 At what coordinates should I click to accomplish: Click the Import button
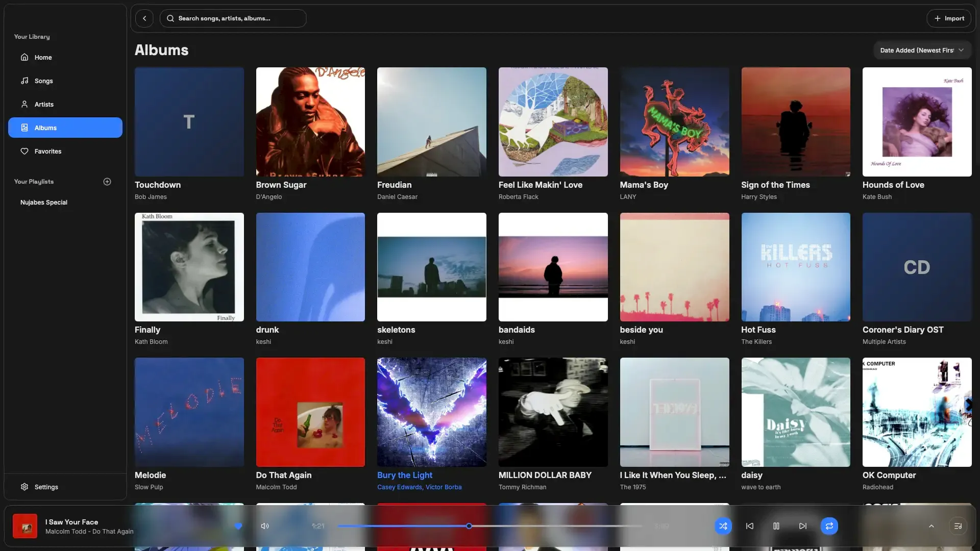949,18
